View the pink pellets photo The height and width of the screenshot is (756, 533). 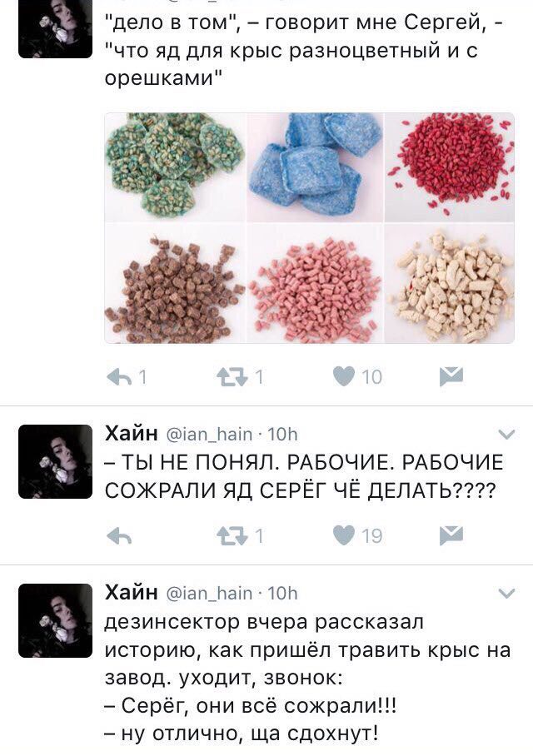(315, 283)
